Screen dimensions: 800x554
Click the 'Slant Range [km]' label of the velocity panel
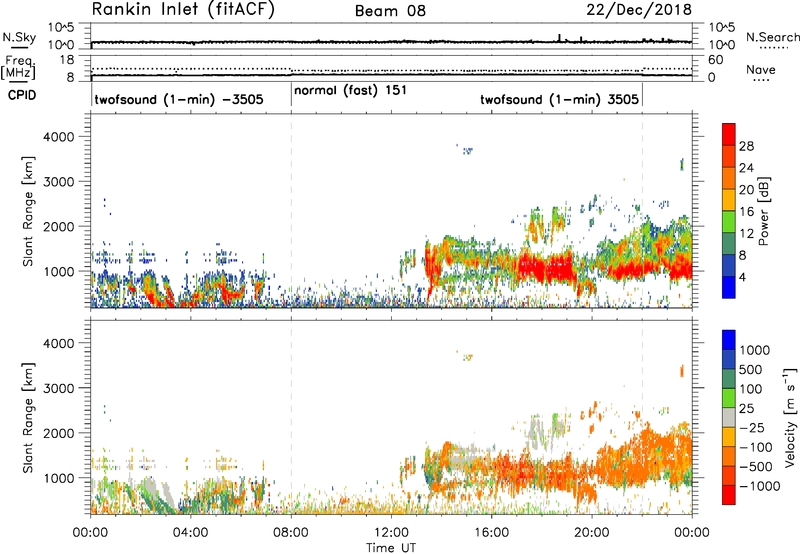(28, 418)
